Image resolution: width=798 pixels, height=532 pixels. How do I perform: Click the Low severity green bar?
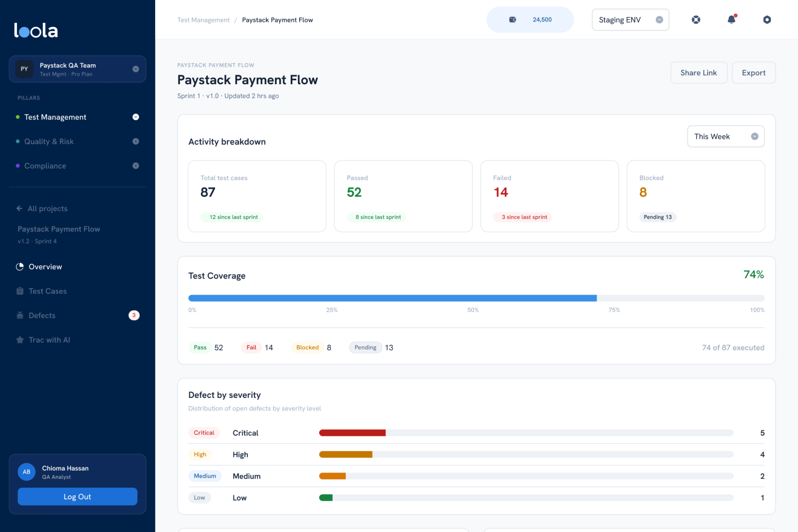[x=326, y=498]
